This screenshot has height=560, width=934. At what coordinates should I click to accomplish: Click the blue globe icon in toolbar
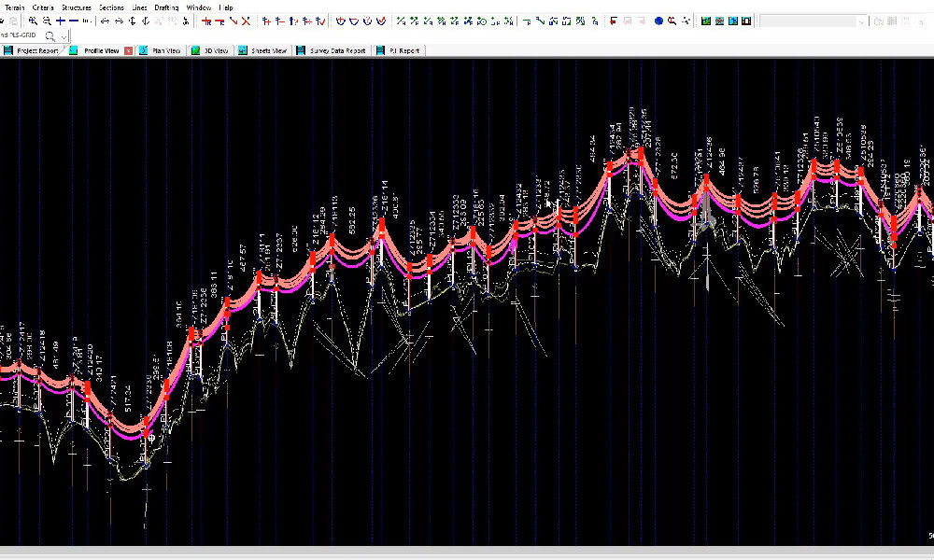tap(658, 21)
